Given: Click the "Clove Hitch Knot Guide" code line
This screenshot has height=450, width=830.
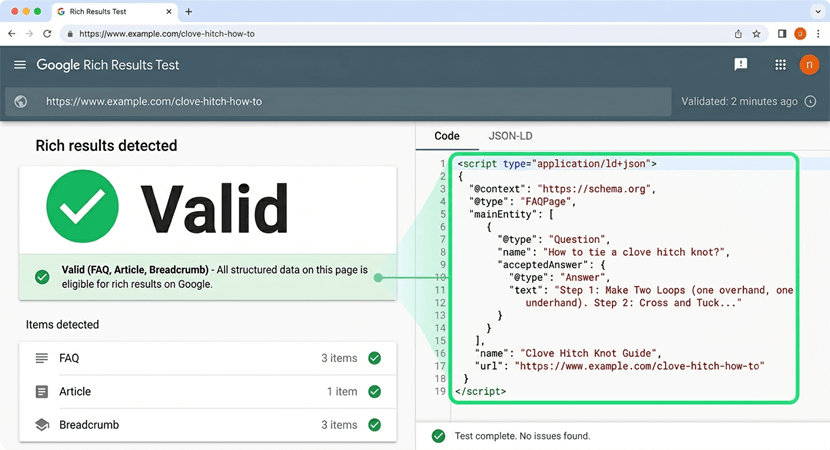Looking at the screenshot, I should 568,353.
